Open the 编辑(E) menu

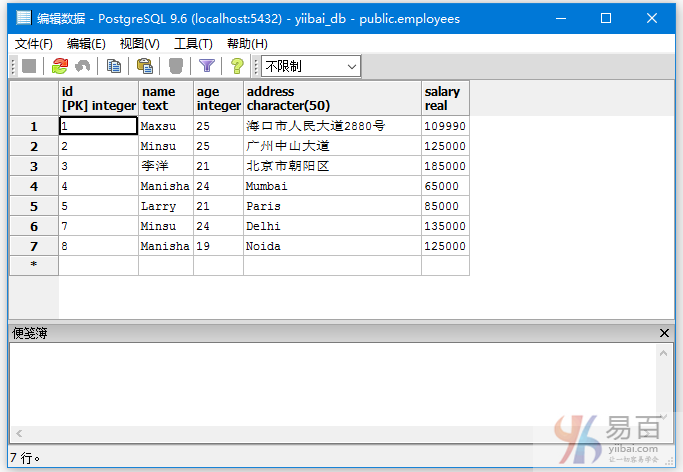point(86,43)
